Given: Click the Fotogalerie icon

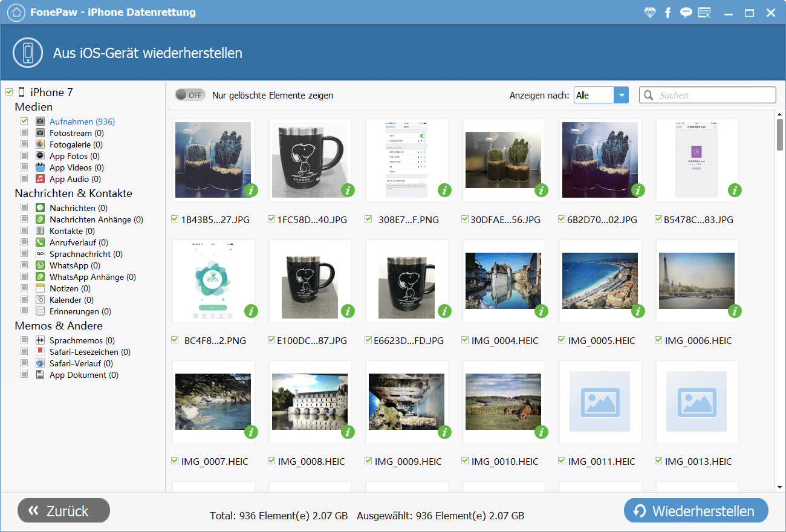Looking at the screenshot, I should 40,144.
